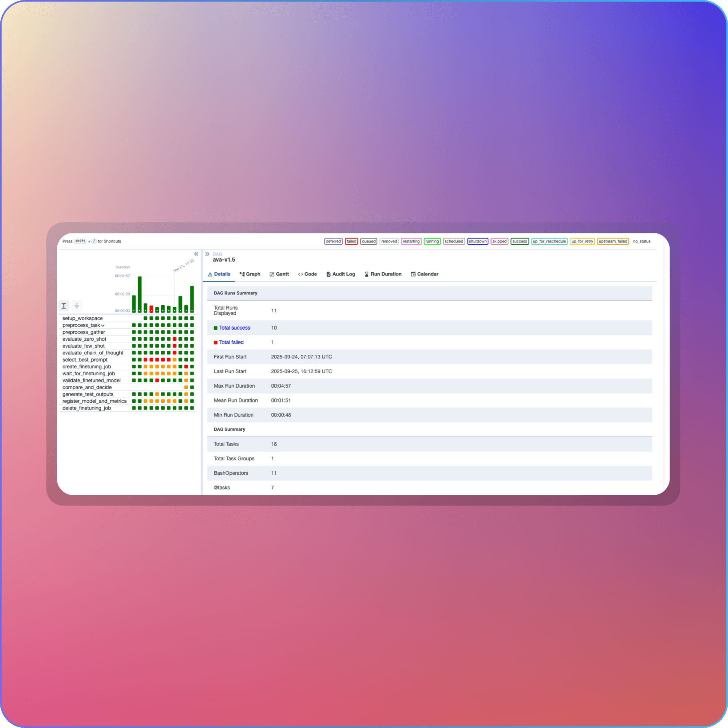Click red square in validate_finetuned_model row
The image size is (728, 728).
[157, 380]
